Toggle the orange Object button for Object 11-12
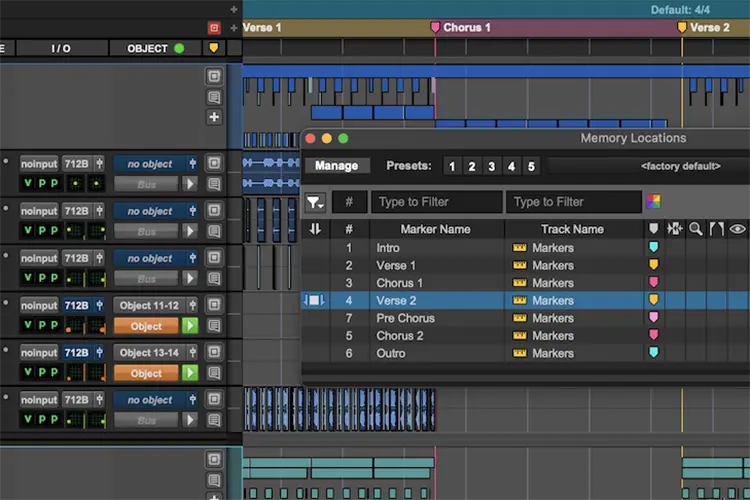750x500 pixels. pos(146,326)
